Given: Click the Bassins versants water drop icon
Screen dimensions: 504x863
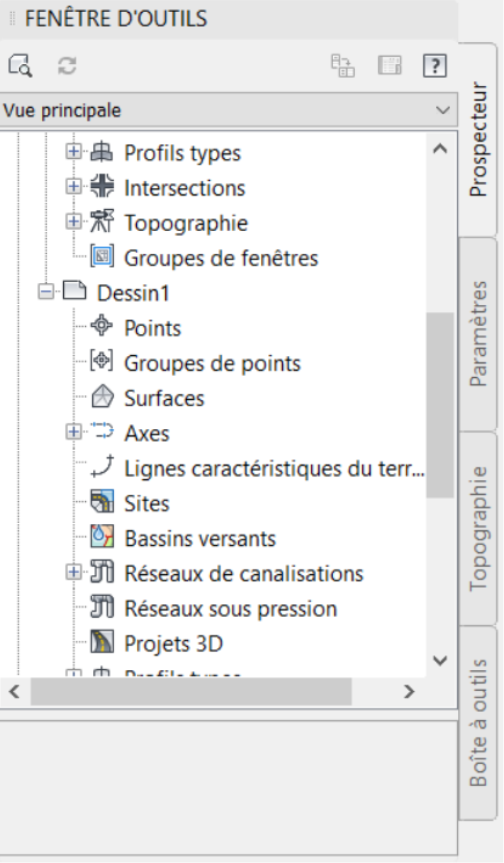Looking at the screenshot, I should click(102, 537).
